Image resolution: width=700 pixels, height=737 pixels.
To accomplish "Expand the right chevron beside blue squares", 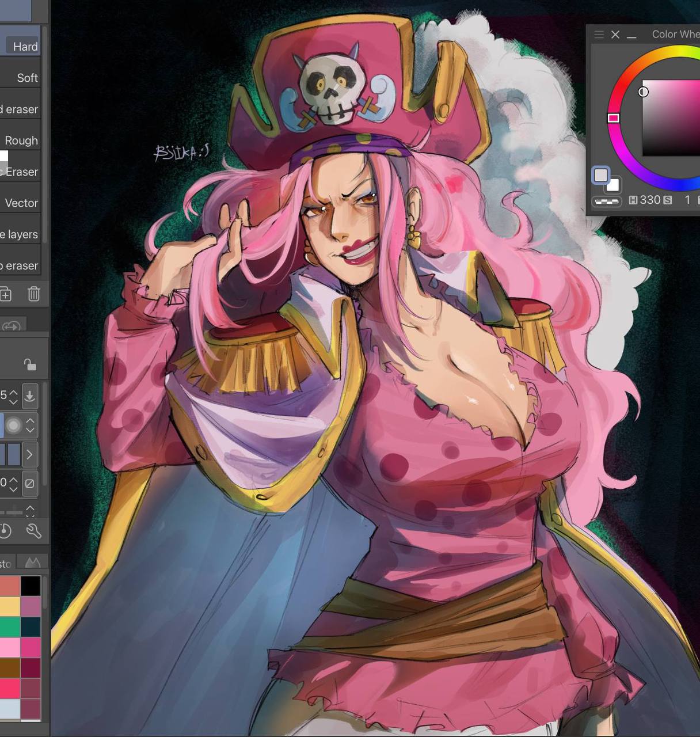I will (x=29, y=454).
